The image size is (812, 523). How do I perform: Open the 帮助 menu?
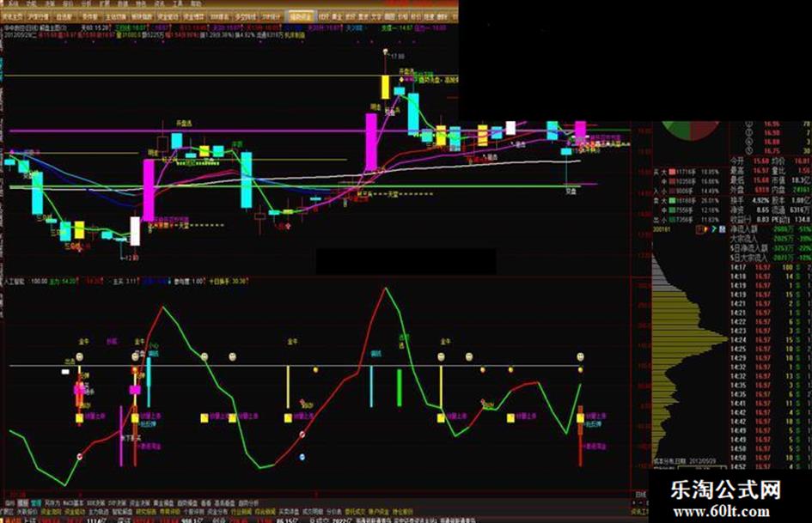[195, 3]
